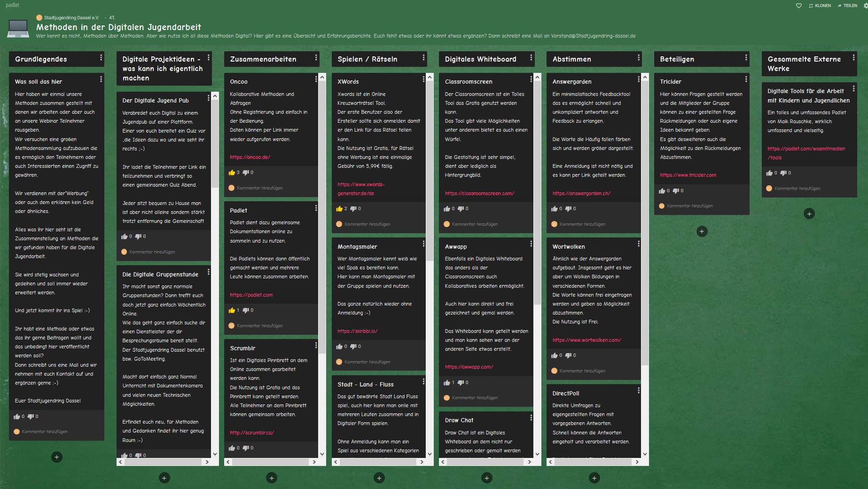The image size is (868, 489).
Task: Thumbs up the Scrumblr post
Action: (x=232, y=448)
